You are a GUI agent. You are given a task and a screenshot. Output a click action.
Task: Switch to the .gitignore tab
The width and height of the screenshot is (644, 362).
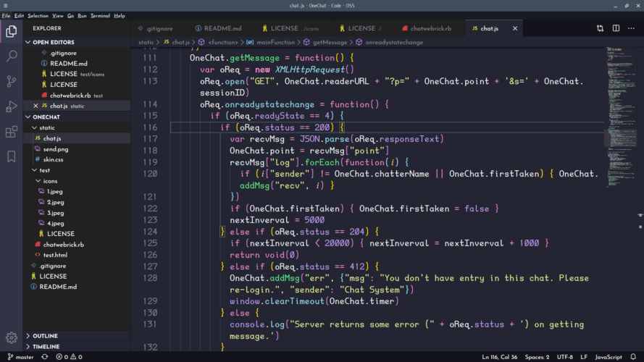tap(159, 28)
